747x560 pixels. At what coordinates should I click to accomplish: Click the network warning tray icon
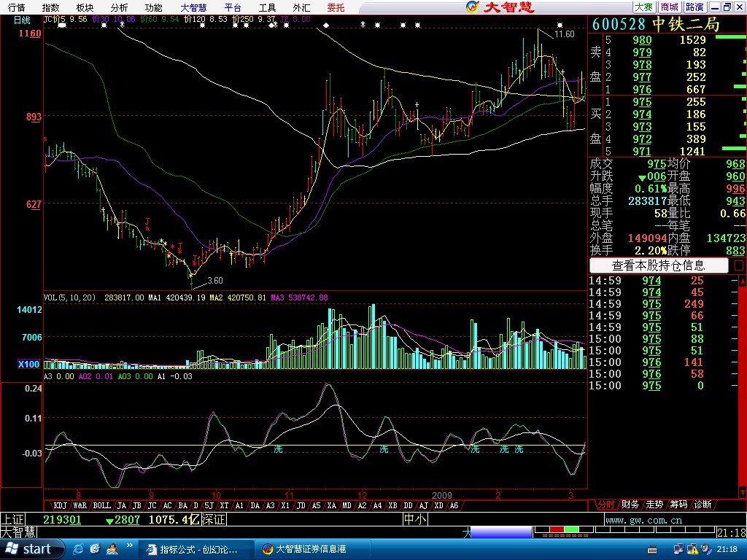coord(692,550)
